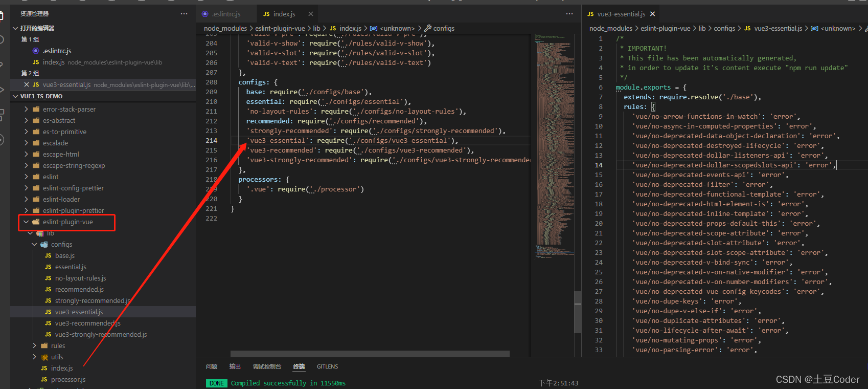Viewport: 868px width, 389px height.
Task: Close the index.js editor tab
Action: pyautogui.click(x=311, y=14)
